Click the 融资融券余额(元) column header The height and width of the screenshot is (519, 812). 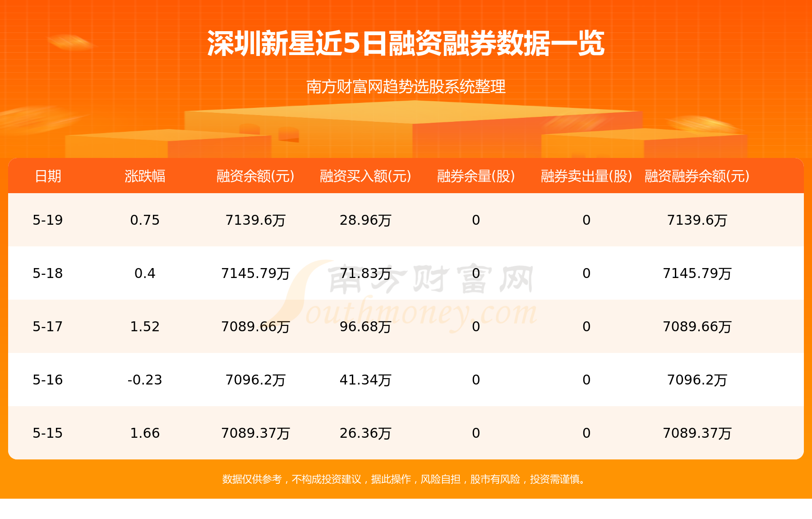(697, 176)
